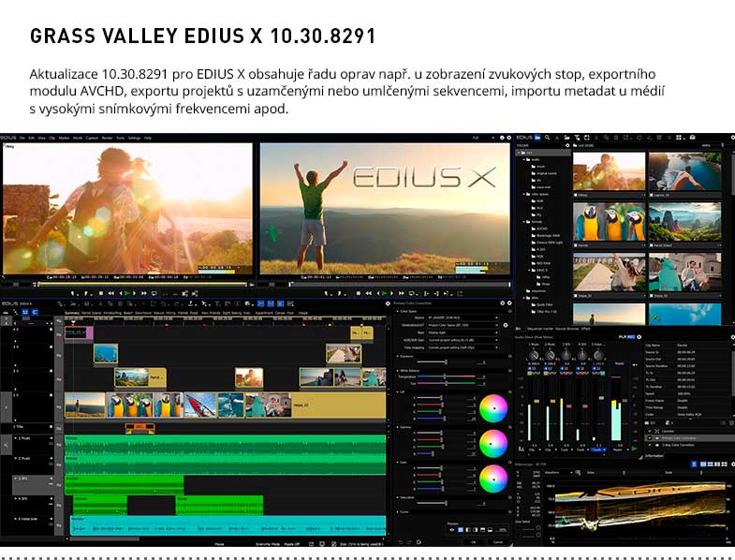Toggle the Layouter effect checkbox

pyautogui.click(x=650, y=431)
